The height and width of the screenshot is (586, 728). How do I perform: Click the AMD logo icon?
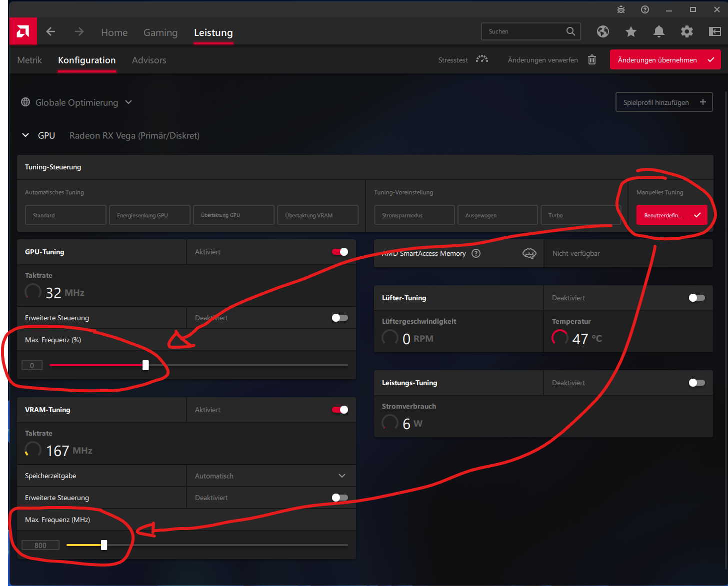point(23,31)
